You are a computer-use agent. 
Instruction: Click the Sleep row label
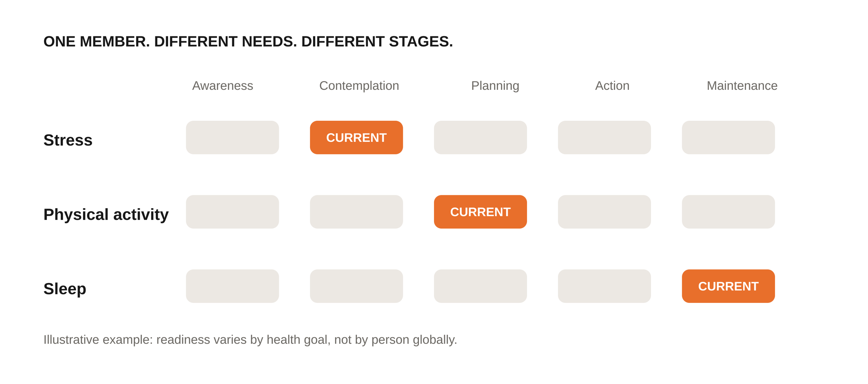(65, 289)
